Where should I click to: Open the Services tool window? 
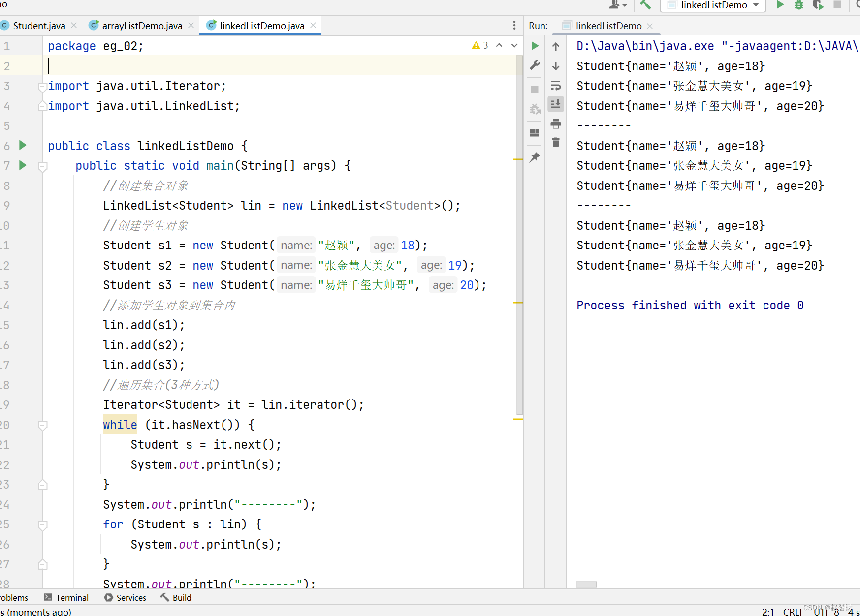125,597
